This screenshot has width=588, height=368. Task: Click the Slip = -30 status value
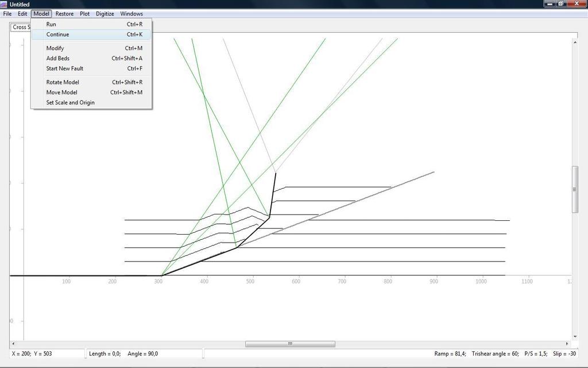[x=564, y=354]
